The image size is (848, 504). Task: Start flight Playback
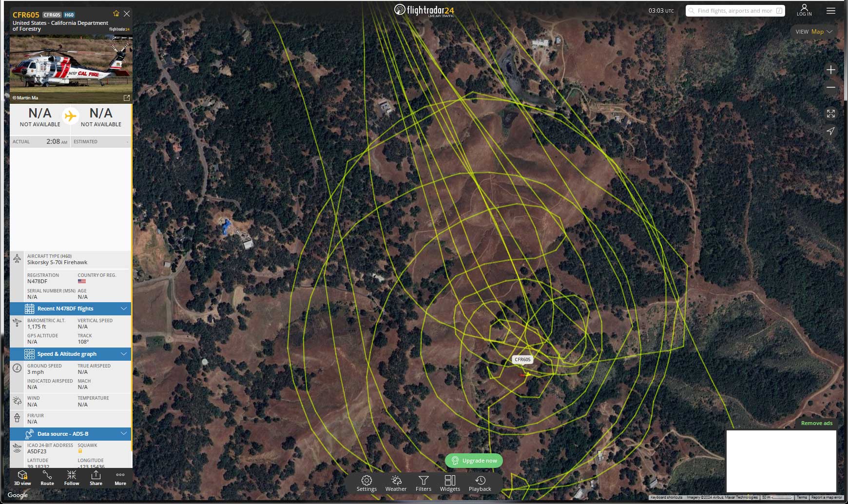pyautogui.click(x=480, y=484)
